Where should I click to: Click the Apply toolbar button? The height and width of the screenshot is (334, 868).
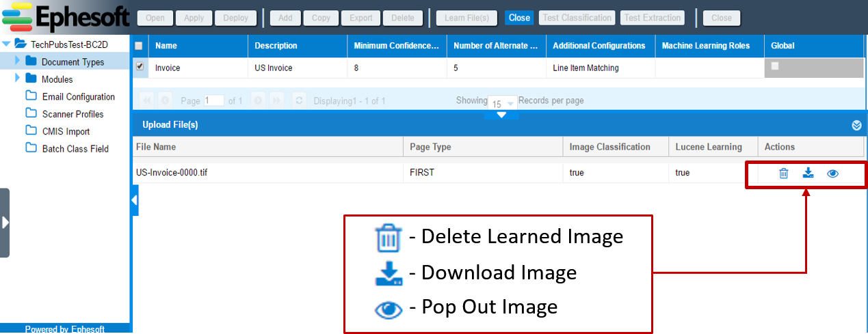194,18
